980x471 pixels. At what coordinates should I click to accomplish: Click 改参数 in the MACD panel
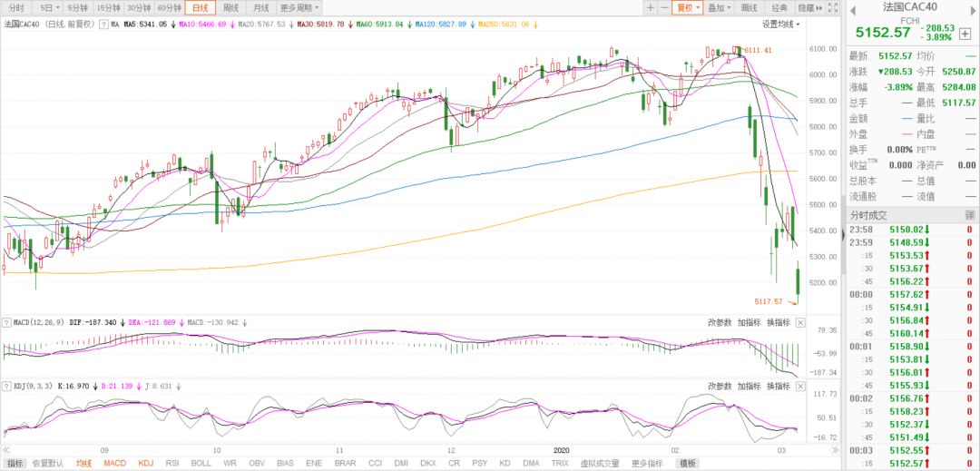[720, 321]
